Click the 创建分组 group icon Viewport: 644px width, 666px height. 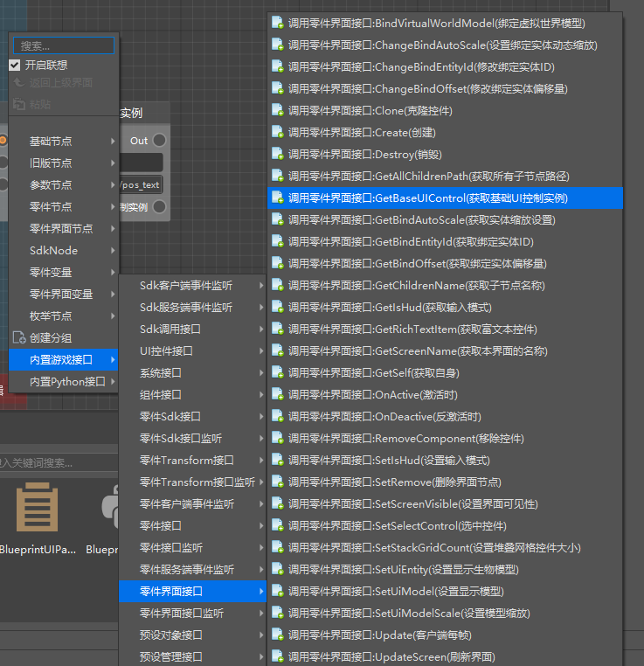tap(18, 338)
